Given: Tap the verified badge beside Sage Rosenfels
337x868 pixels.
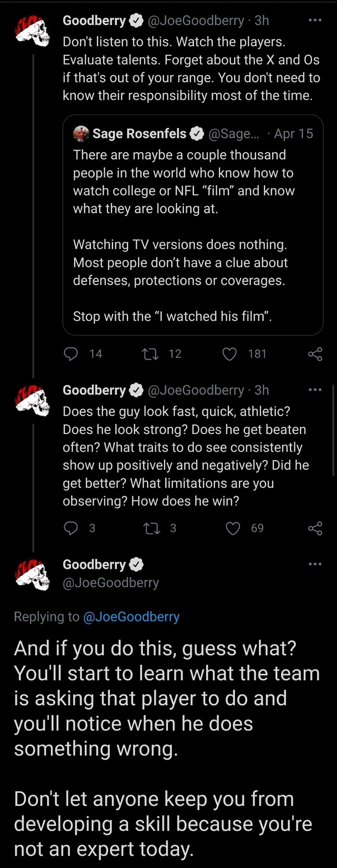Looking at the screenshot, I should (x=196, y=133).
